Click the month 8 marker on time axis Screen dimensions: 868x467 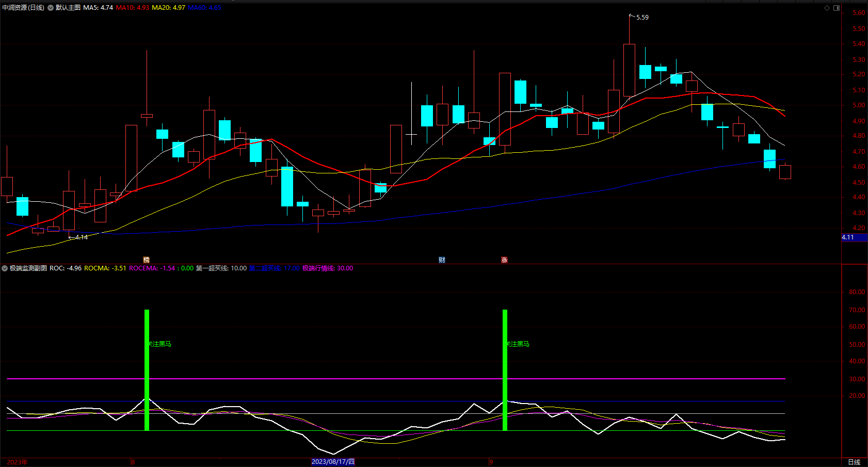(x=133, y=462)
